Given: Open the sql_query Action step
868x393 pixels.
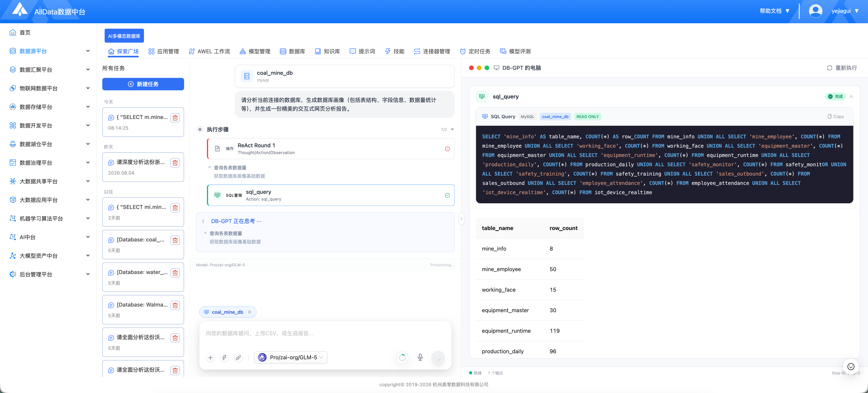Looking at the screenshot, I should point(331,195).
